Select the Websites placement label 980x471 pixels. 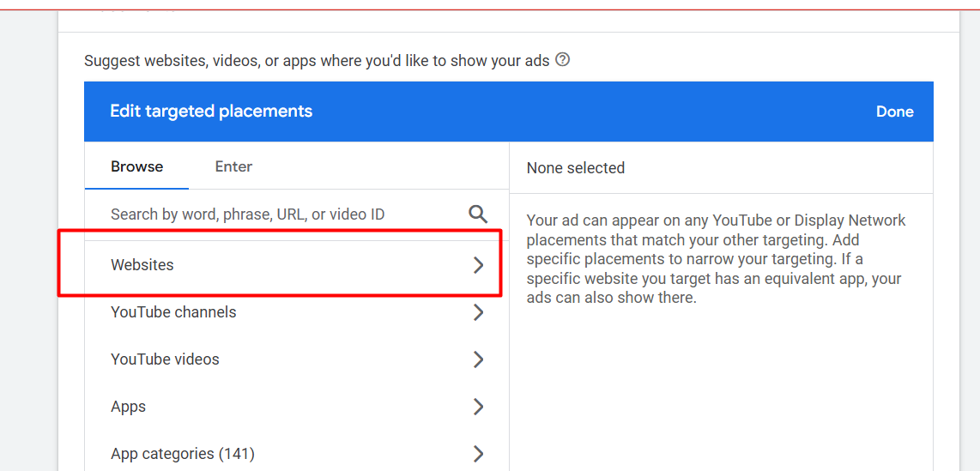pos(142,265)
